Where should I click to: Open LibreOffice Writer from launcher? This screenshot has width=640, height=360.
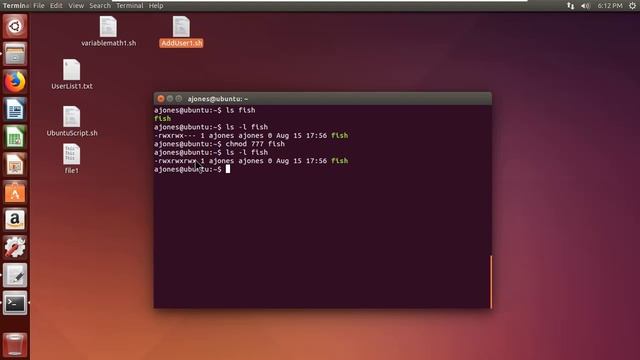pos(15,109)
